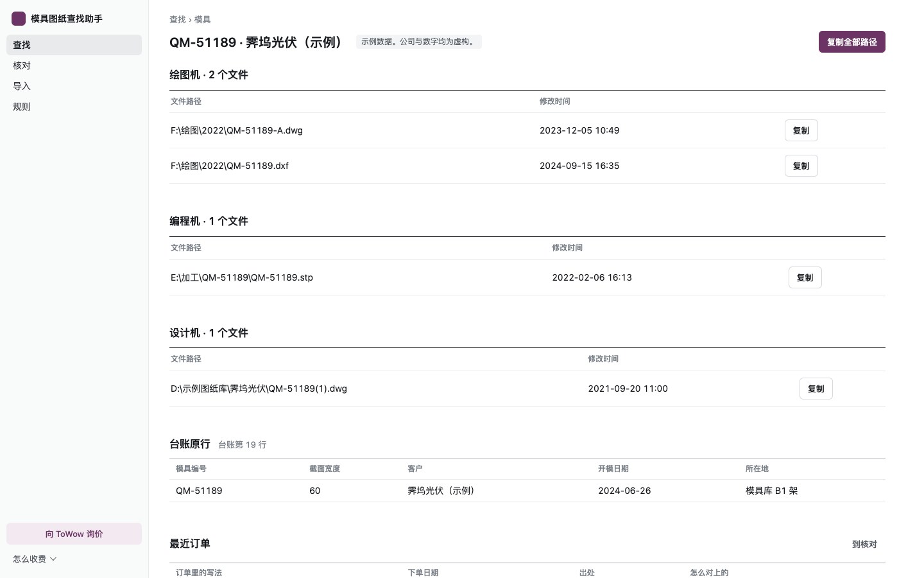924x578 pixels.
Task: Click the 示例数据 notice badge
Action: (x=418, y=42)
